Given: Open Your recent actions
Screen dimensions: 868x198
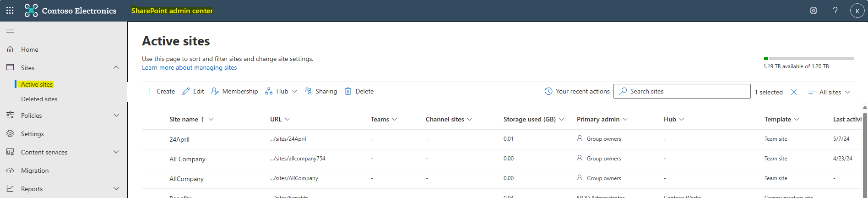Looking at the screenshot, I should [577, 91].
